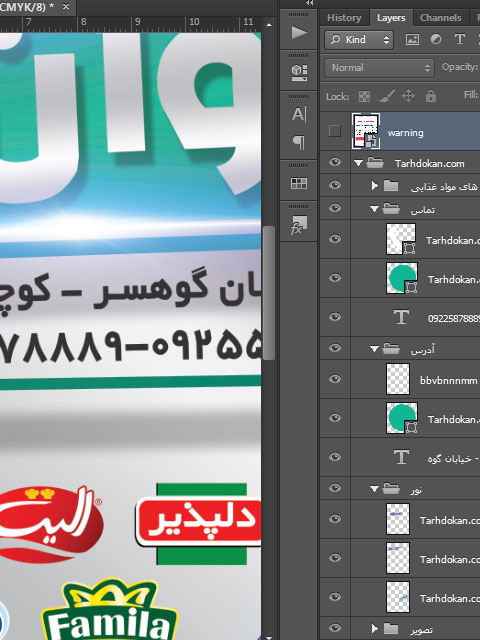Click folder icon of نور group
This screenshot has width=480, height=640.
pyautogui.click(x=391, y=488)
